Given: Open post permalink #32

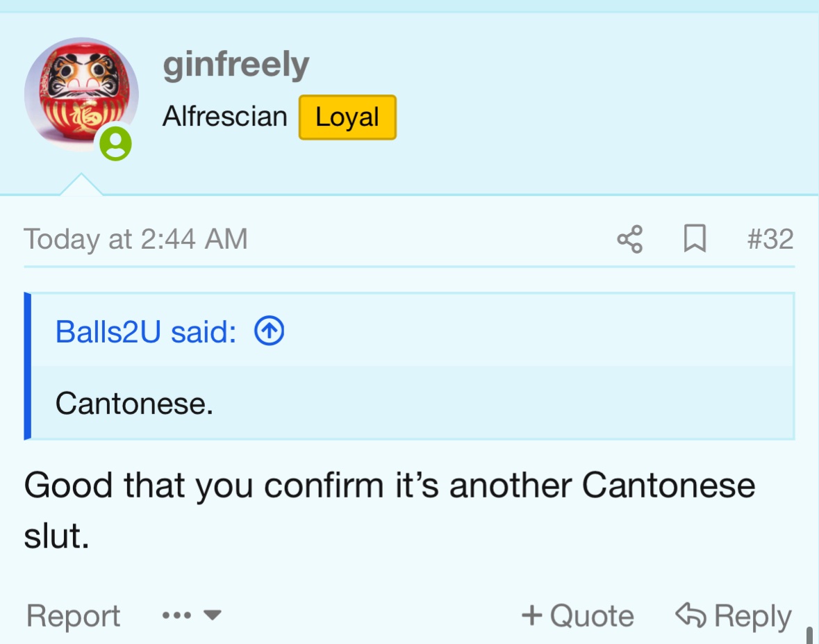Looking at the screenshot, I should pyautogui.click(x=770, y=239).
